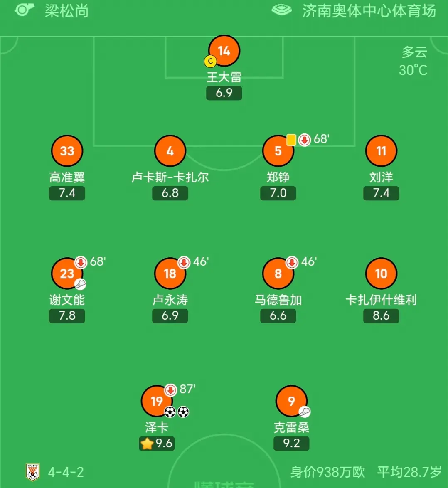Click the stadium icon beside 济南奥体中心体育场
448x488 pixels.
[281, 10]
